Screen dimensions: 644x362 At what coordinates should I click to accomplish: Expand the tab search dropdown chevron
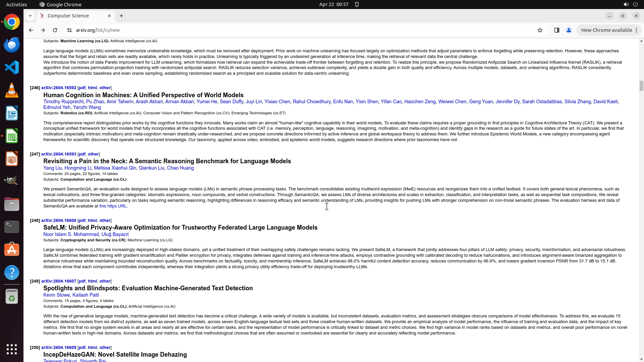tap(30, 16)
